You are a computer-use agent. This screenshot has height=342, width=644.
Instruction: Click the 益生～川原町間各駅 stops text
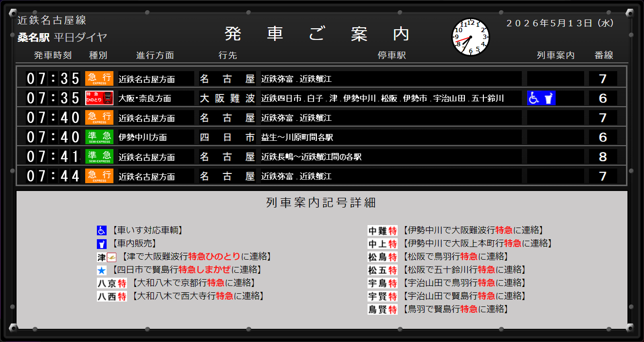297,137
